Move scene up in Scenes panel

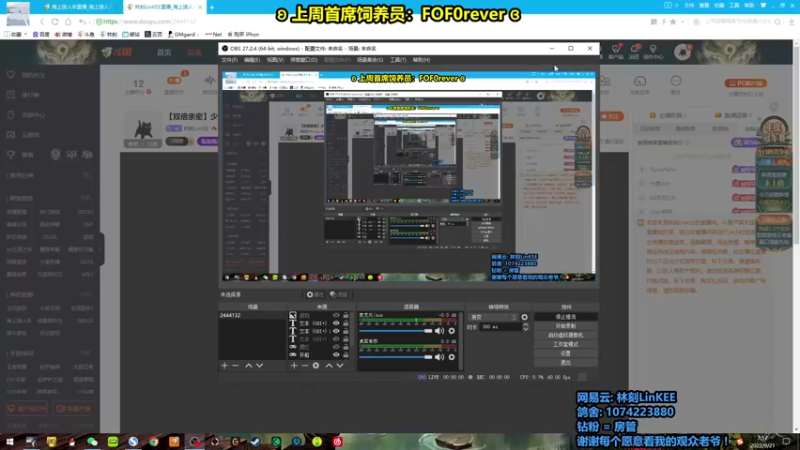(248, 365)
